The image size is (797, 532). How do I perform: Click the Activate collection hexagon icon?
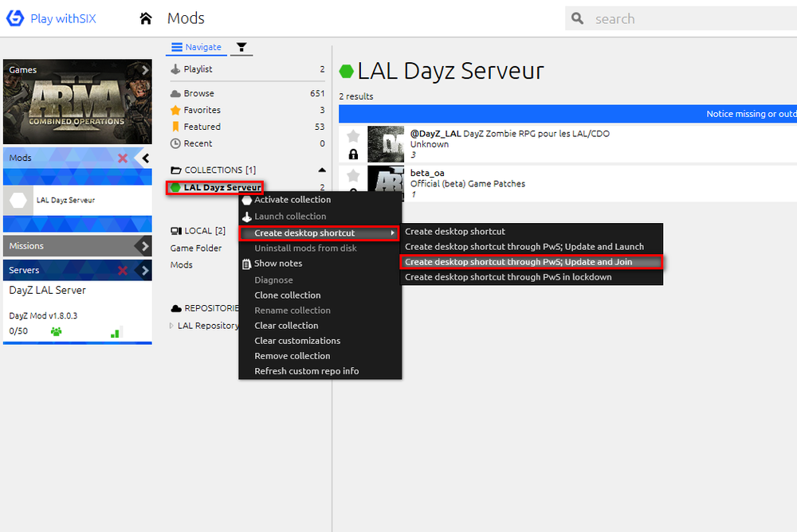(x=247, y=200)
